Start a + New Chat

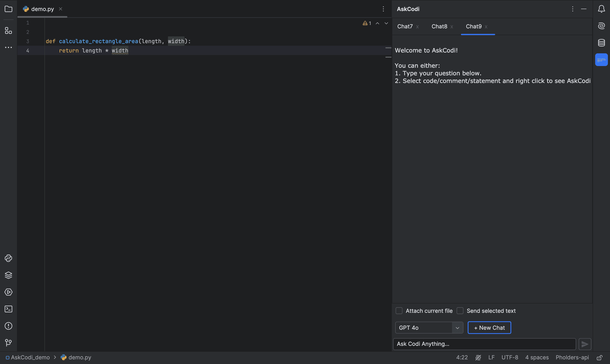coord(489,328)
